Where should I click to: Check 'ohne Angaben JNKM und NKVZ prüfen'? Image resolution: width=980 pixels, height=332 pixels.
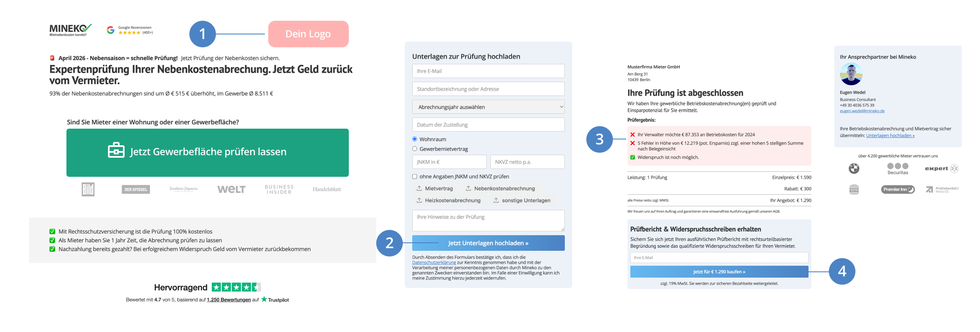[x=414, y=176]
